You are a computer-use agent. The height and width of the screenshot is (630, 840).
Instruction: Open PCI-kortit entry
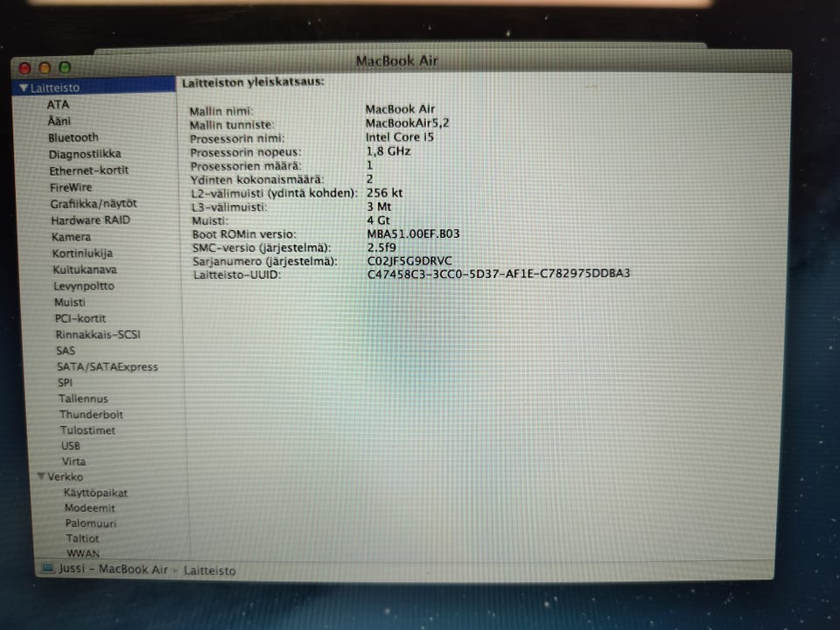pos(80,318)
